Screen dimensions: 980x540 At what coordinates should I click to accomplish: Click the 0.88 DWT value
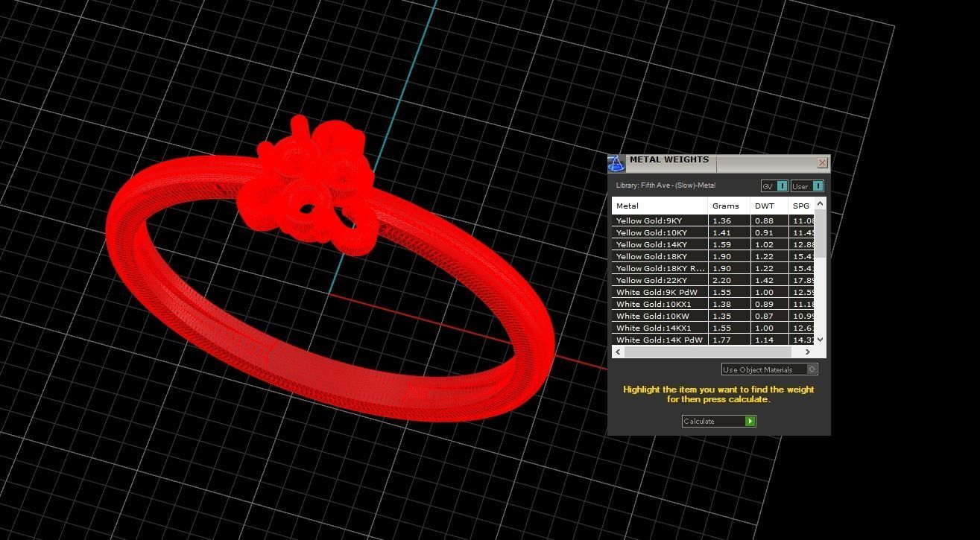(764, 221)
